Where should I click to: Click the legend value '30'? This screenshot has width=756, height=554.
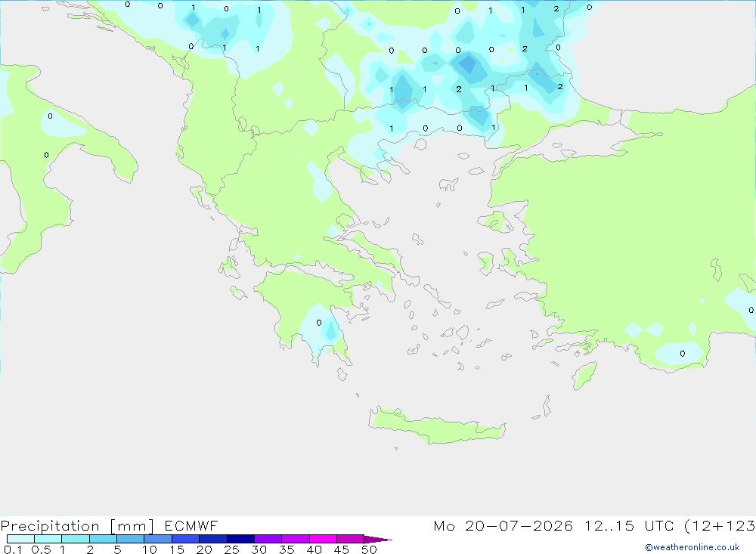point(259,549)
